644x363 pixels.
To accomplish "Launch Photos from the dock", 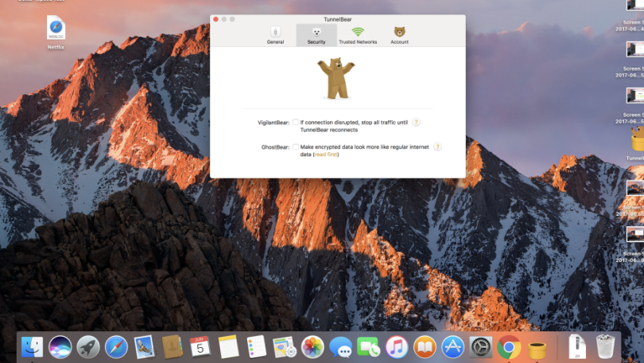I will click(x=312, y=347).
